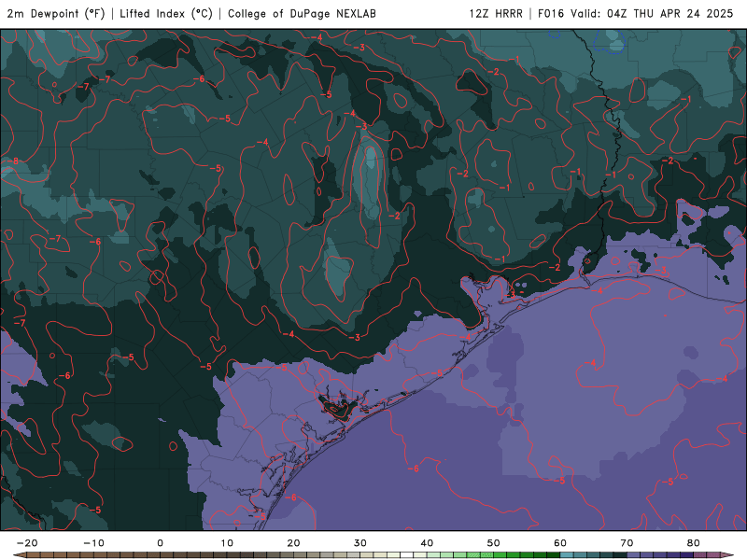This screenshot has height=560, width=747.
Task: Click the -10 label on the color scale
Action: coord(93,543)
